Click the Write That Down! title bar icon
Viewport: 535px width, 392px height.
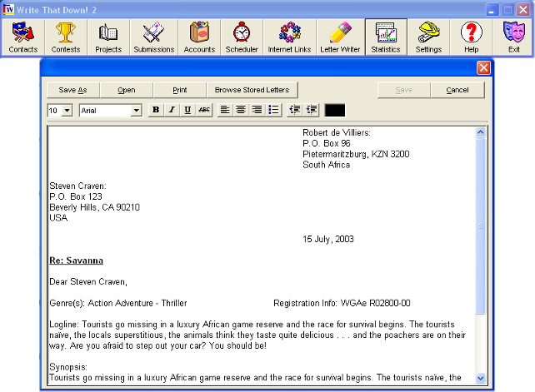[9, 9]
